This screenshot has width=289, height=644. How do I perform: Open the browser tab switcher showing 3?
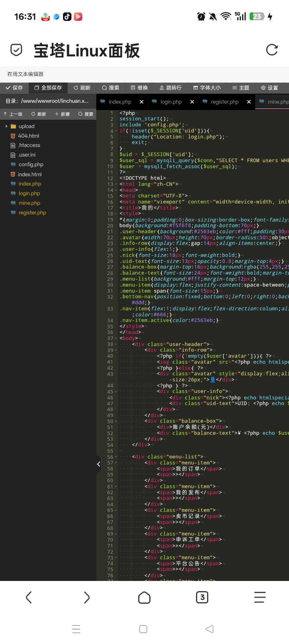coord(202,597)
